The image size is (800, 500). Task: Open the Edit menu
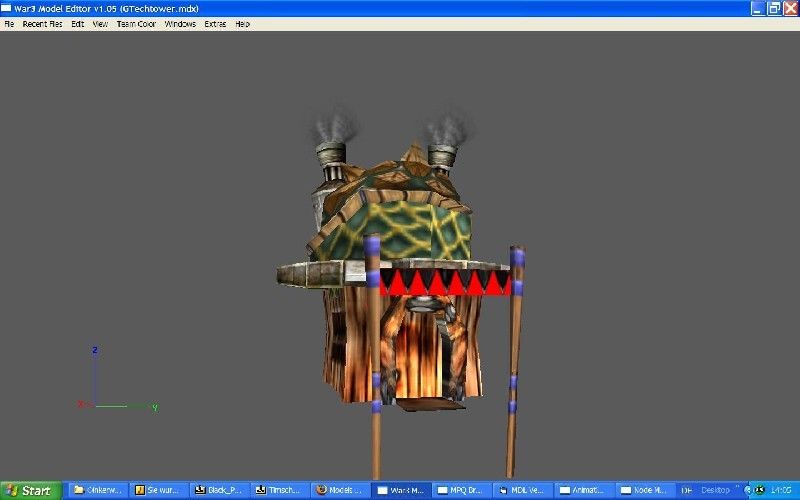(78, 24)
